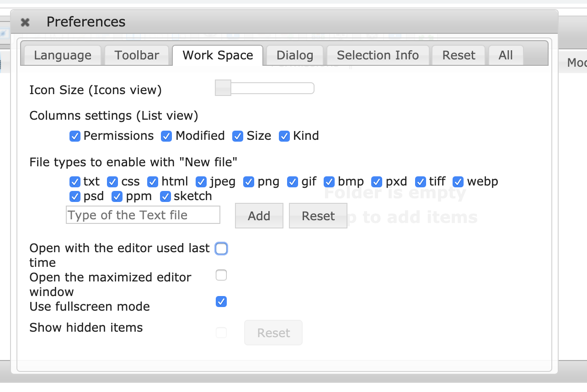
Task: Click the Add button
Action: tap(259, 215)
